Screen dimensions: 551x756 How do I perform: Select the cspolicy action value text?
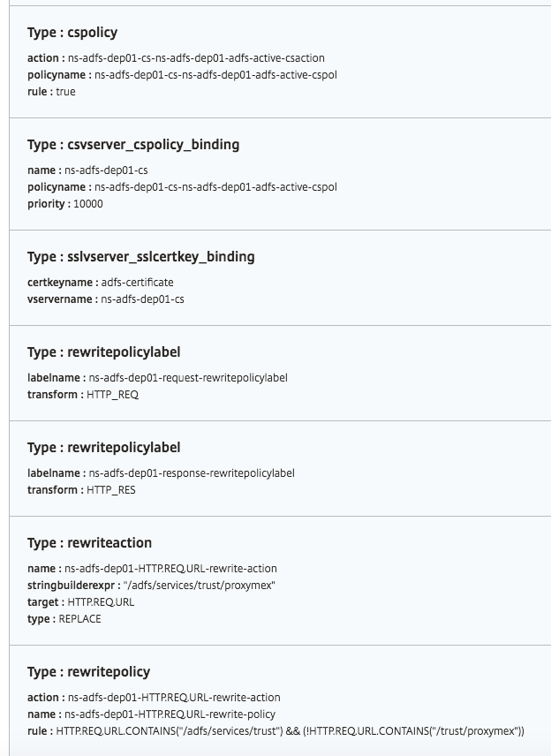point(196,58)
